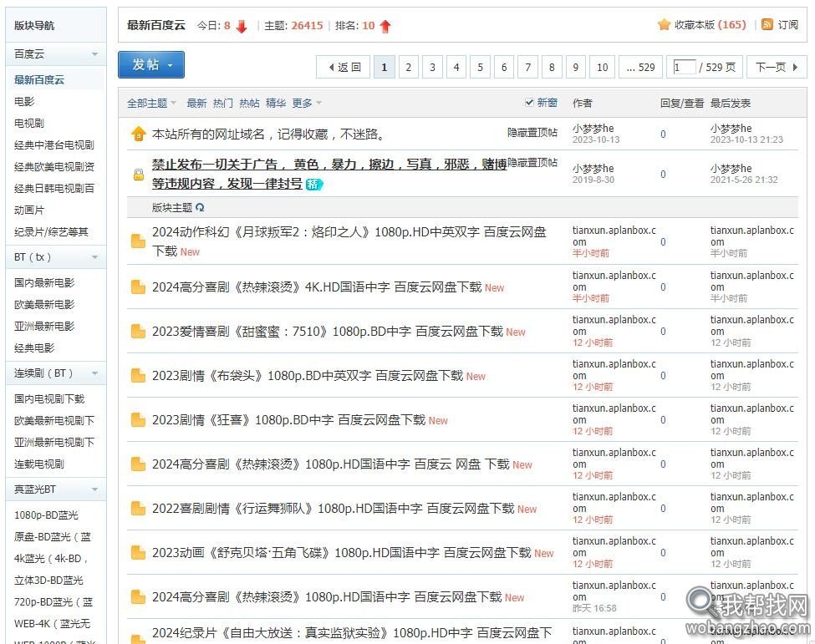815x644 pixels.
Task: Filter threads by 热门
Action: [223, 103]
